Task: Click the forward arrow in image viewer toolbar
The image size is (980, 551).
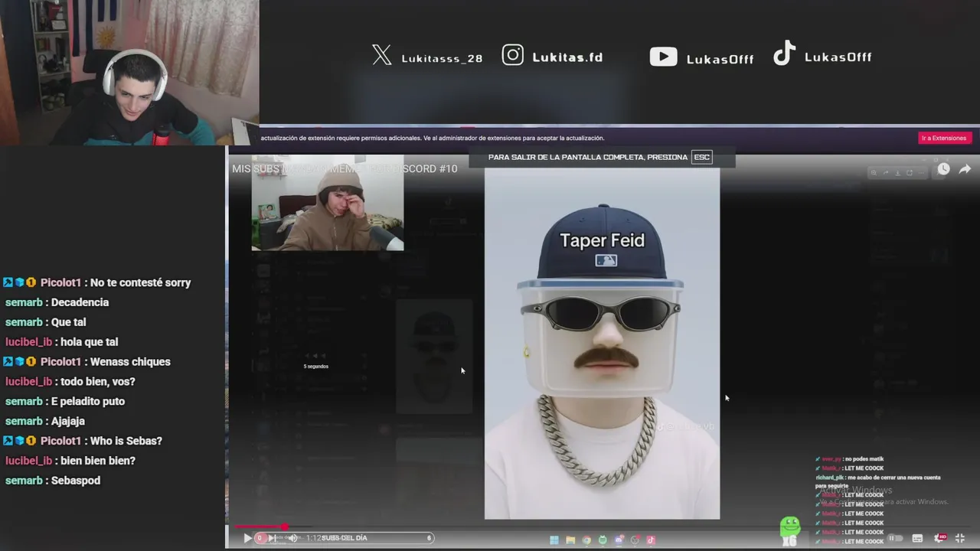Action: [886, 173]
